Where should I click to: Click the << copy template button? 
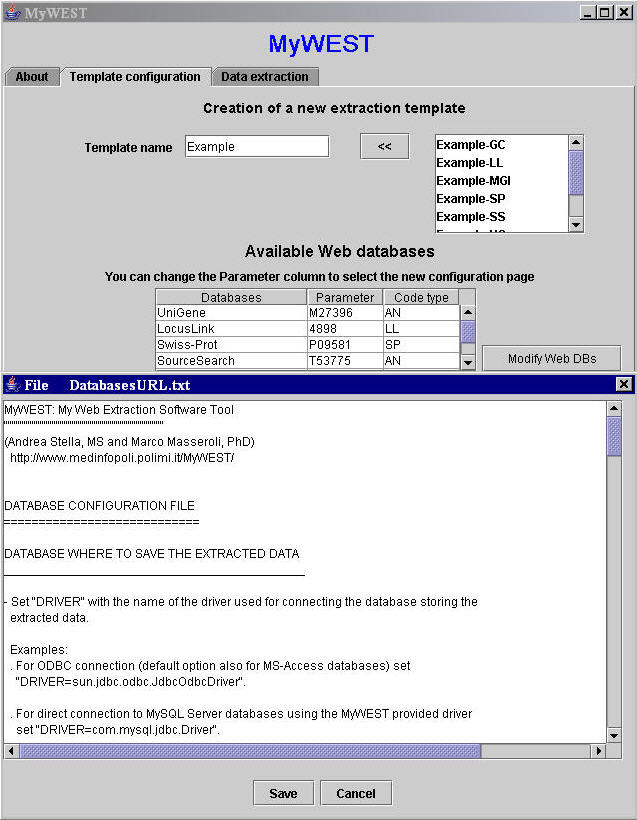point(384,146)
